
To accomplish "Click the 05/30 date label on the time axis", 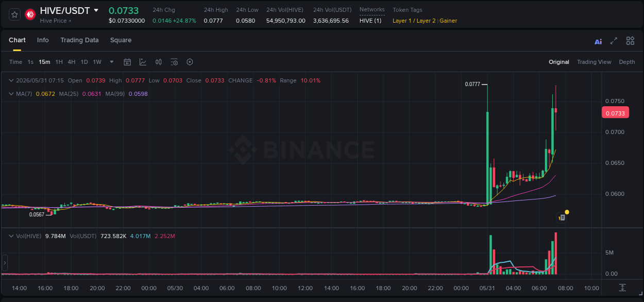I will [x=175, y=288].
